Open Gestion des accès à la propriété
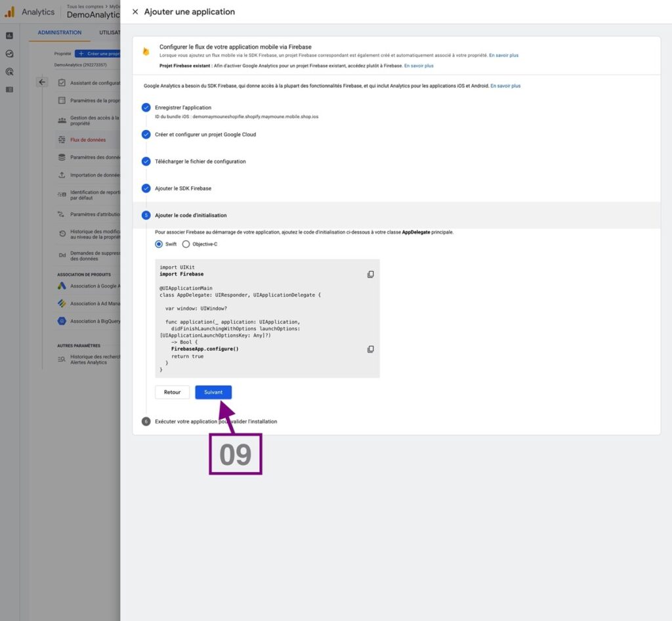This screenshot has height=621, width=672. pos(89,120)
